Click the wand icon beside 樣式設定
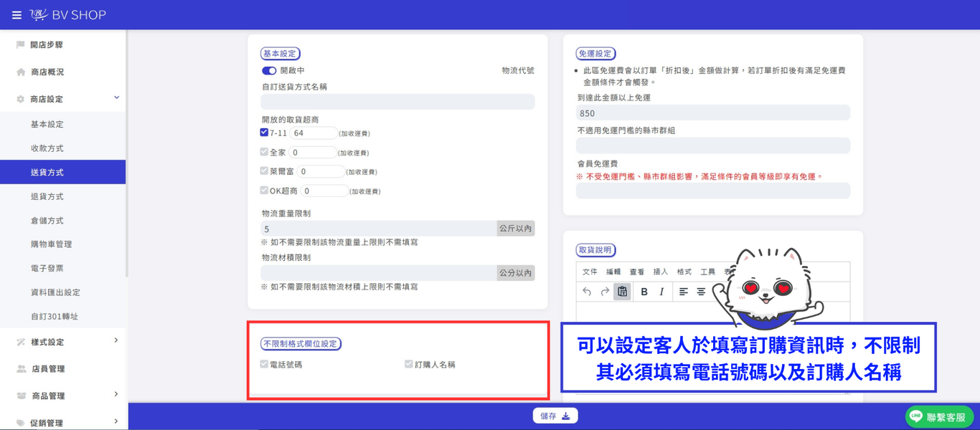Viewport: 980px width, 430px height. click(x=21, y=343)
